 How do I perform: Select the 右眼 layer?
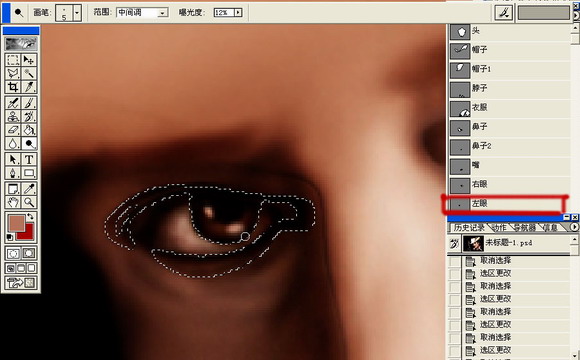tap(509, 184)
